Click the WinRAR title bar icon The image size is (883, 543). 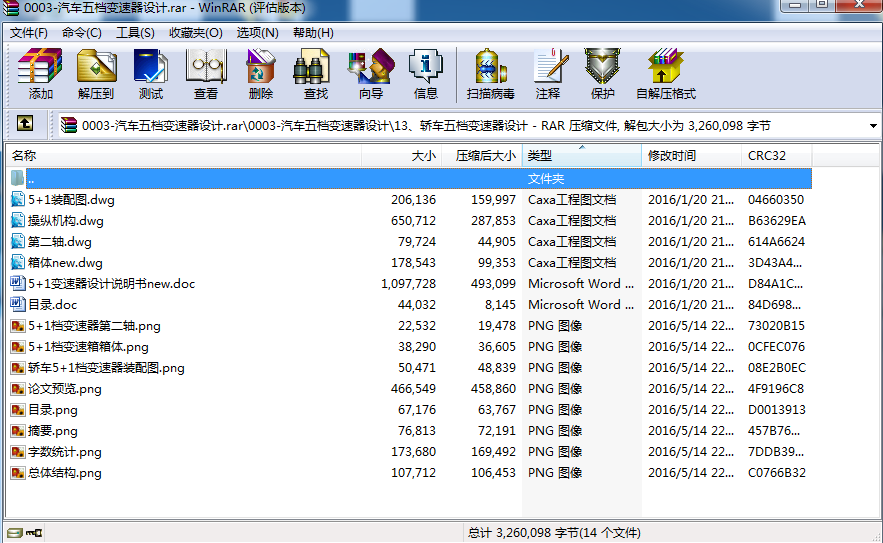(x=11, y=8)
